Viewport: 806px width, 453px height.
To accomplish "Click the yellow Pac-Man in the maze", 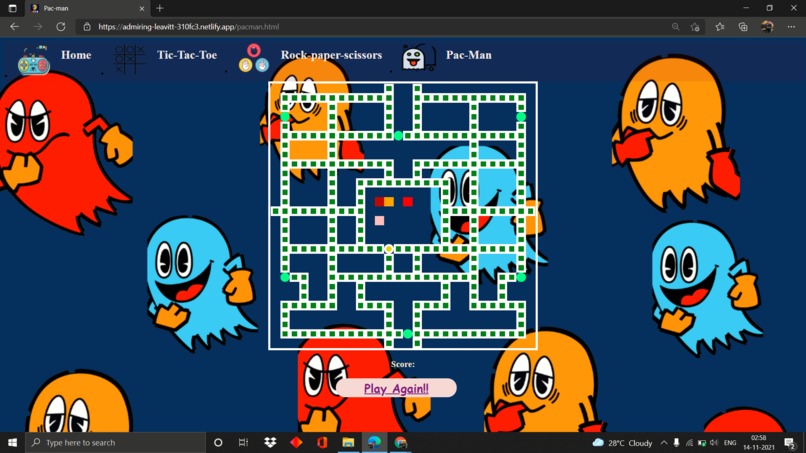I will tap(389, 249).
